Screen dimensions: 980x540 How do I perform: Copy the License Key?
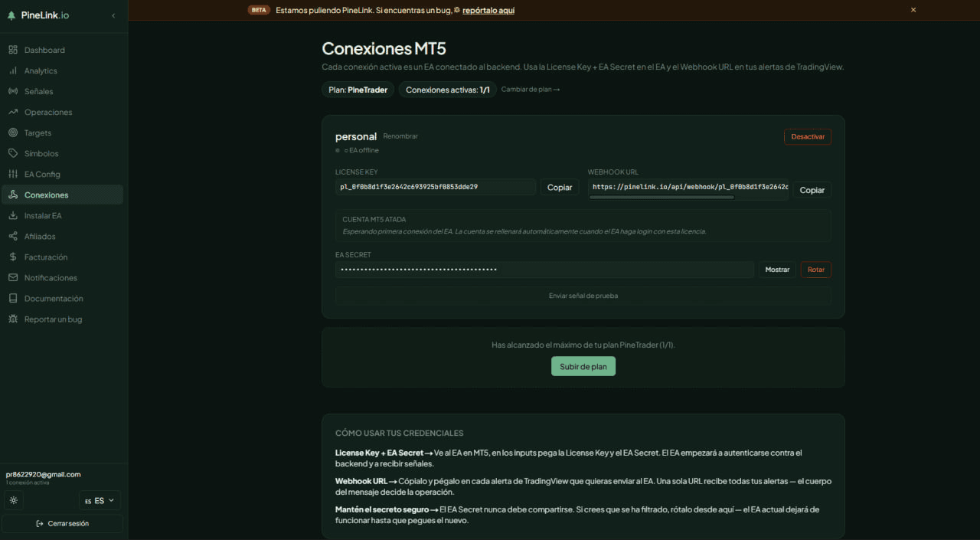click(x=560, y=188)
